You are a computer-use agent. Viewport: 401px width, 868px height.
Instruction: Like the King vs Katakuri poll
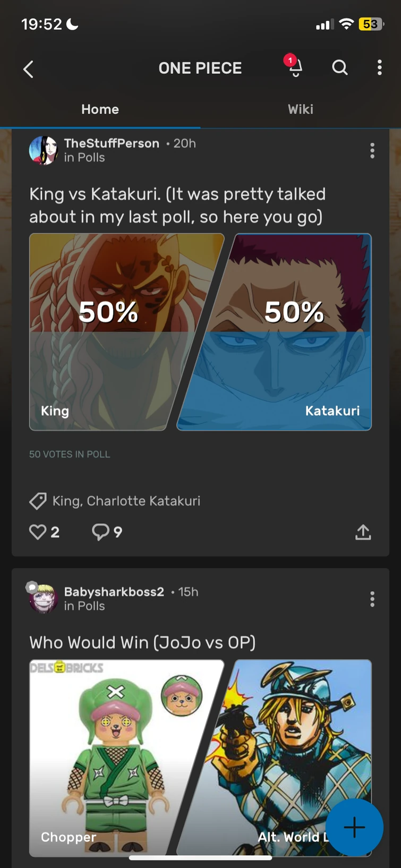37,532
